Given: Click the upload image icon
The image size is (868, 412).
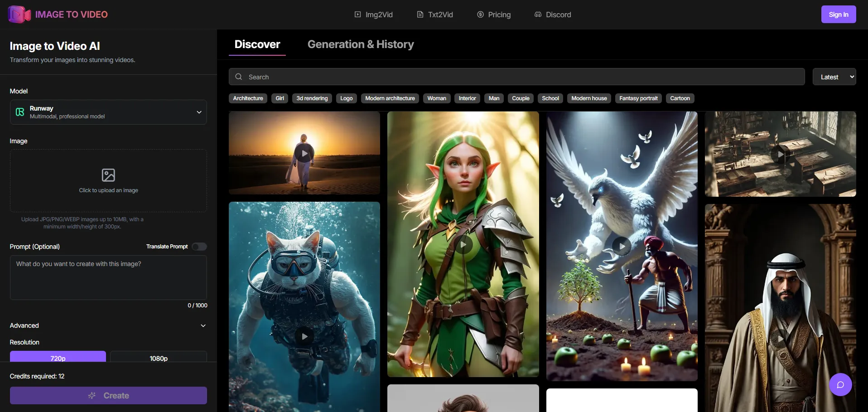Looking at the screenshot, I should pos(108,175).
